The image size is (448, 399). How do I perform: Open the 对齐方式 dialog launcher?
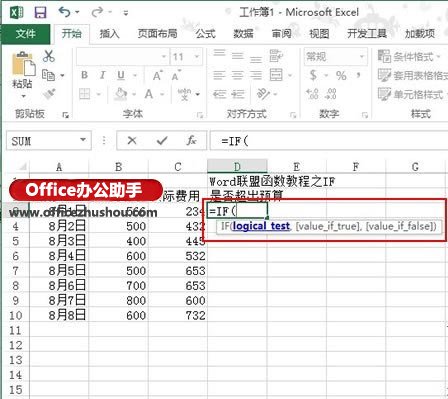293,115
